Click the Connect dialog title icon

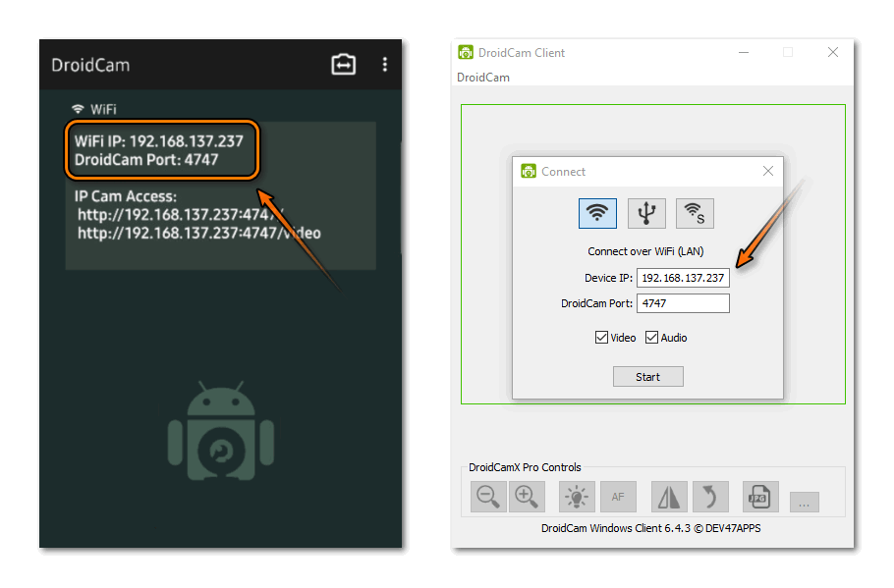coord(529,171)
